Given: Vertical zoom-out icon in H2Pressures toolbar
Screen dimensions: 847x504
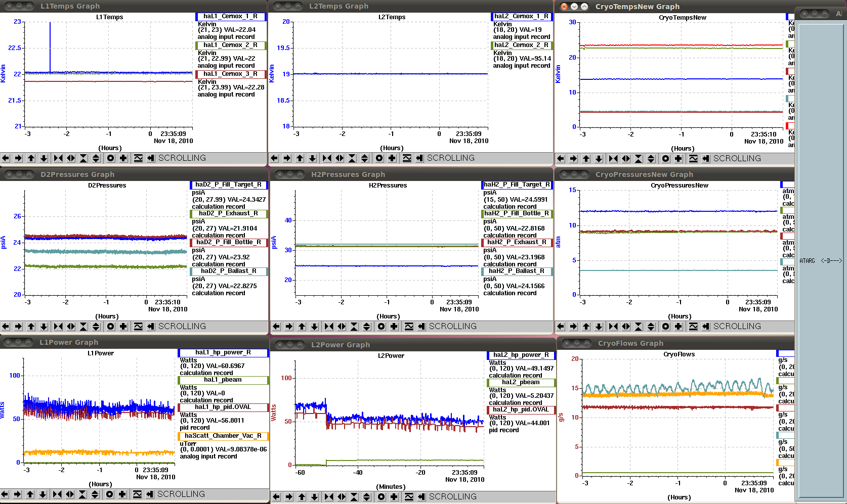Looking at the screenshot, I should pos(367,327).
